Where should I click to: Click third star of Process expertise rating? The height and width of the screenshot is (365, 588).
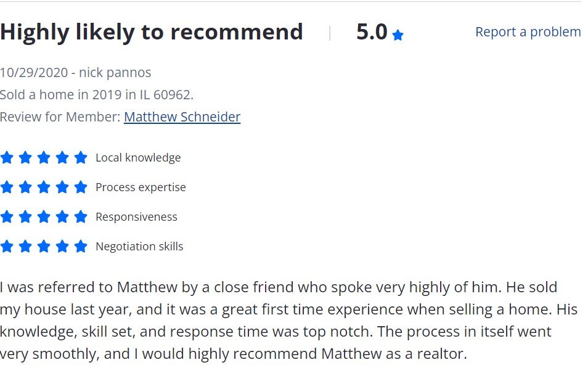coord(44,187)
